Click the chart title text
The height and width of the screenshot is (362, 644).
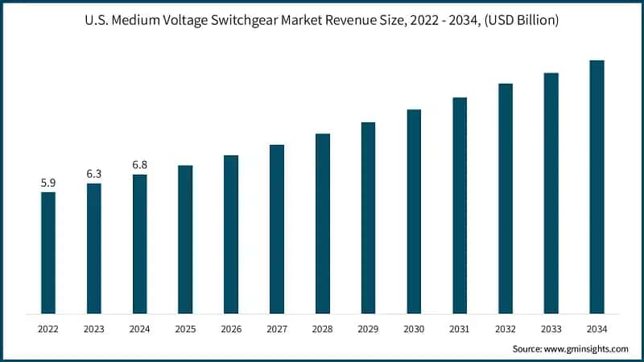tap(321, 19)
